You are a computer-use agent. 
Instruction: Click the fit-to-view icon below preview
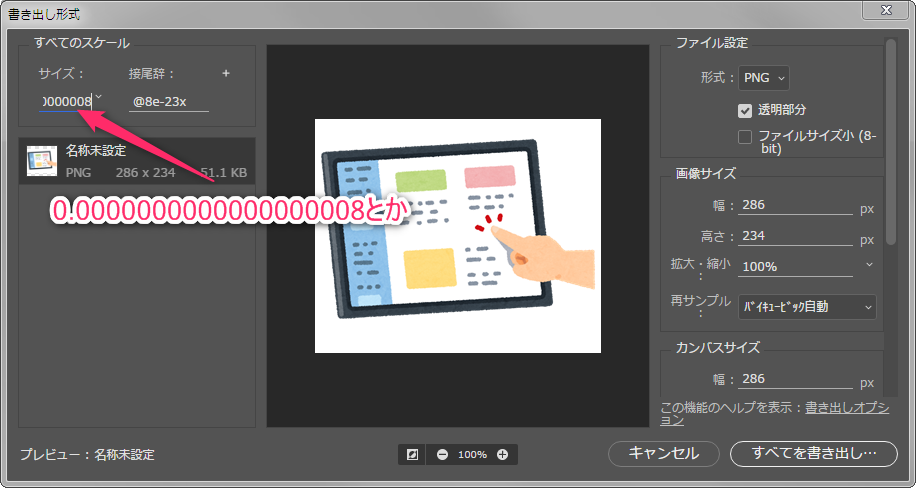click(x=411, y=454)
